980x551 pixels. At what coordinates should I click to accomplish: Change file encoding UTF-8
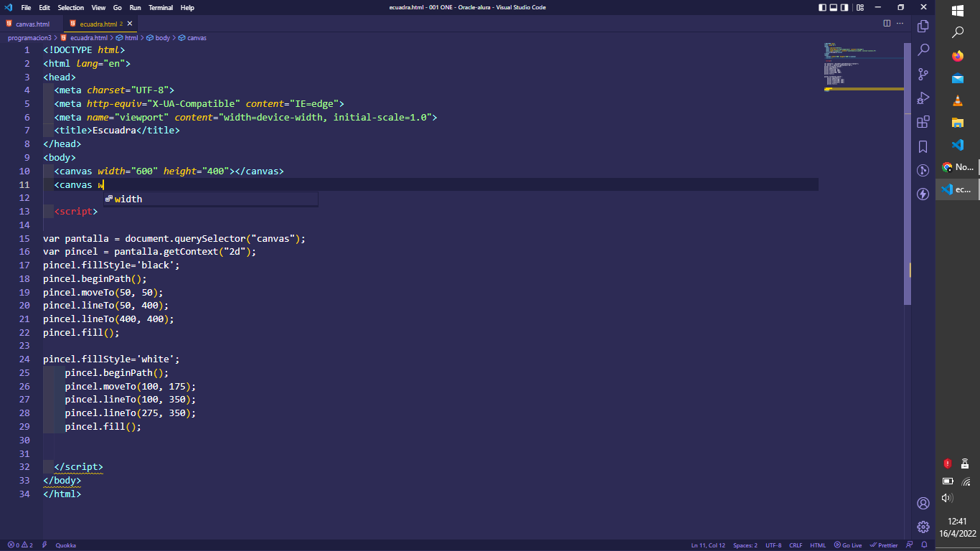click(x=773, y=545)
